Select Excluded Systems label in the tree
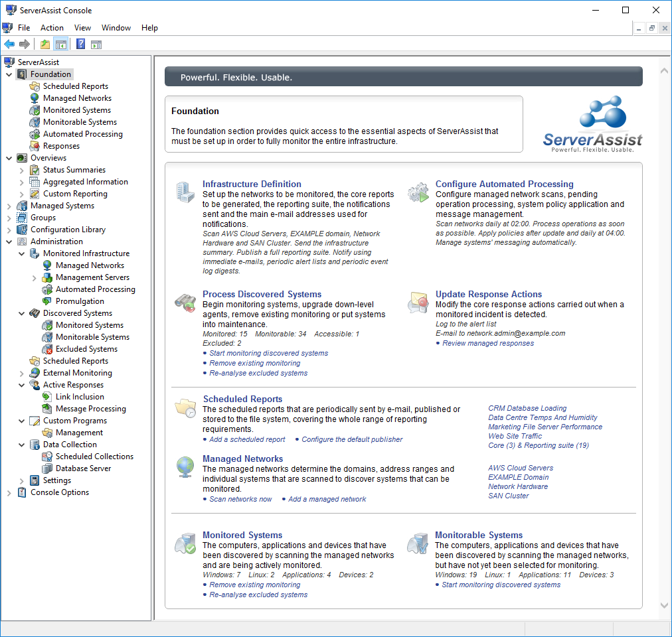672x637 pixels. click(86, 349)
